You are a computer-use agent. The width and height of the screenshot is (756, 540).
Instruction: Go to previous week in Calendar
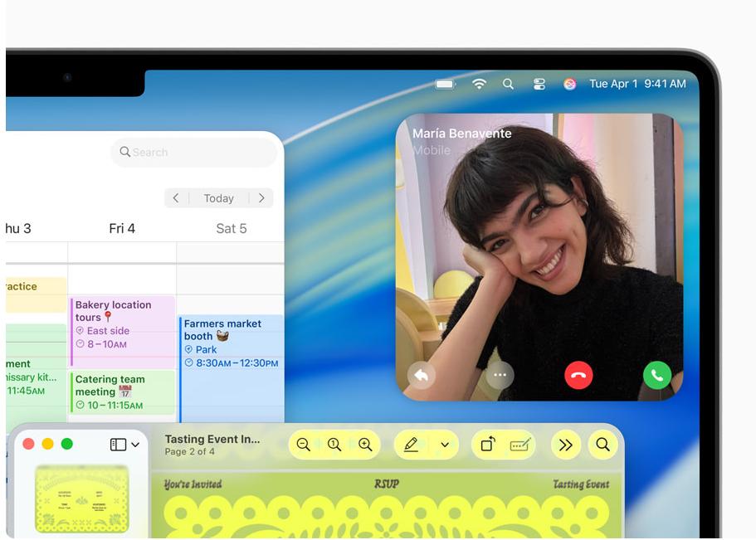pyautogui.click(x=176, y=198)
